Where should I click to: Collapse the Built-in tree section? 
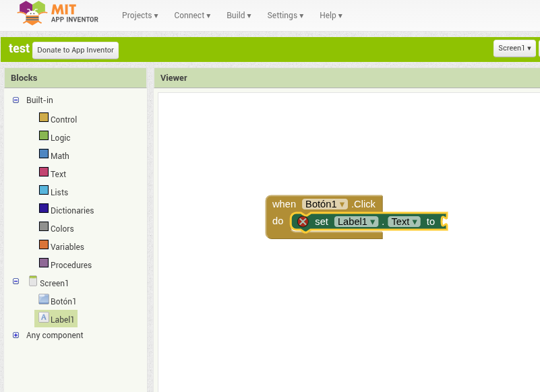tap(16, 100)
